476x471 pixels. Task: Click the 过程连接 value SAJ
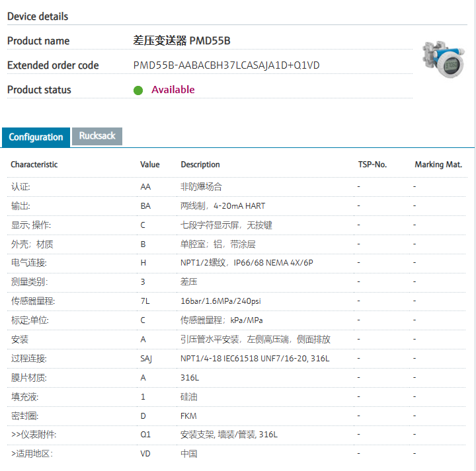click(x=147, y=359)
